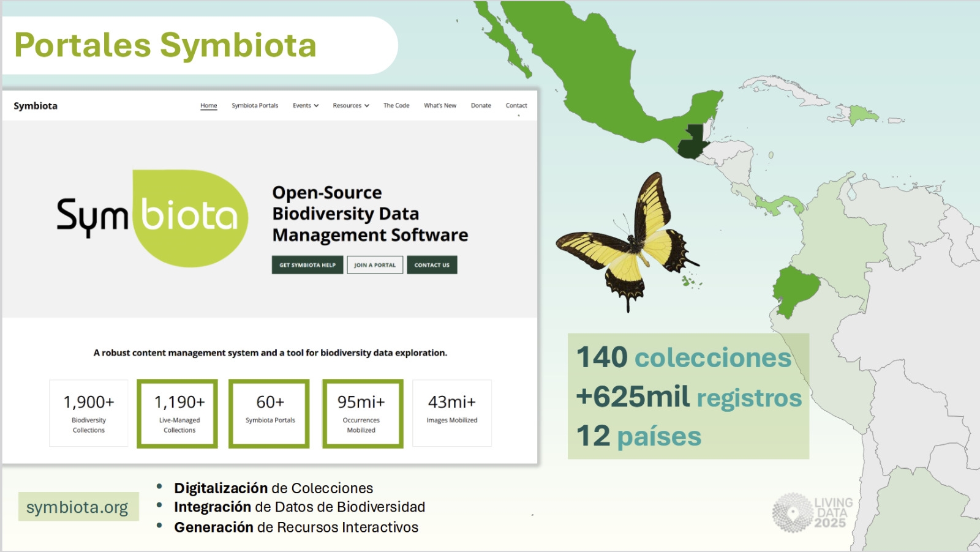980x552 pixels.
Task: Open the Home menu item
Action: click(x=208, y=106)
